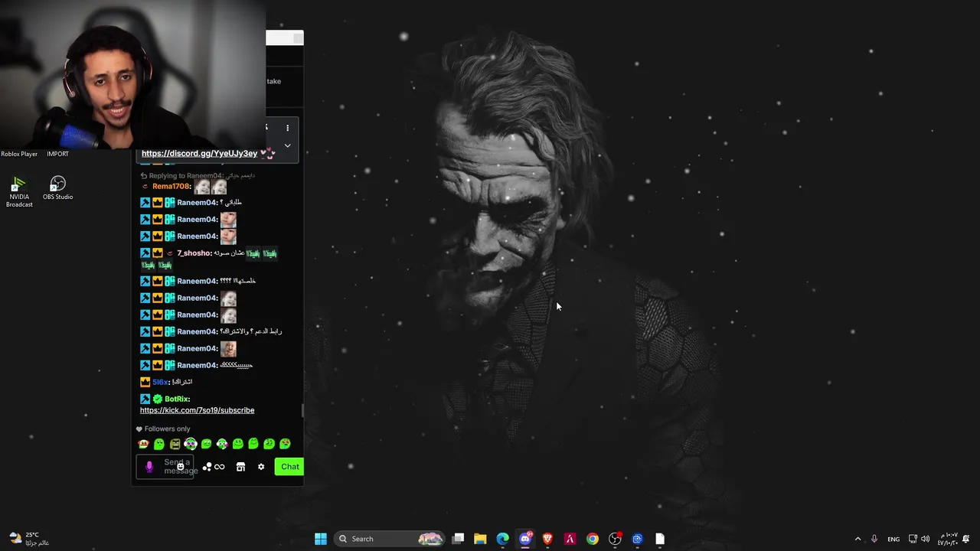
Task: Open the emoji picker in message box
Action: click(x=181, y=466)
